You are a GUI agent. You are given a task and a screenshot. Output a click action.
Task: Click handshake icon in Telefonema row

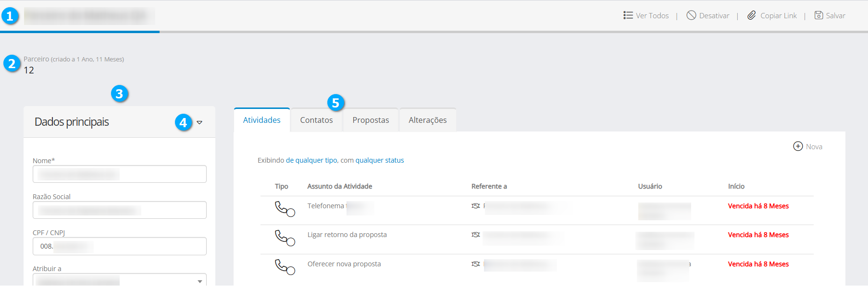476,206
